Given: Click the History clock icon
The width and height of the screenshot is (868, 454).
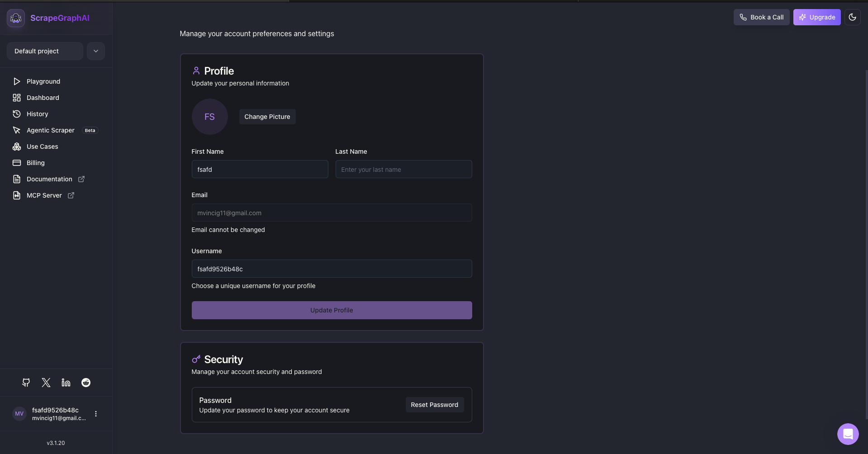Looking at the screenshot, I should (x=16, y=114).
